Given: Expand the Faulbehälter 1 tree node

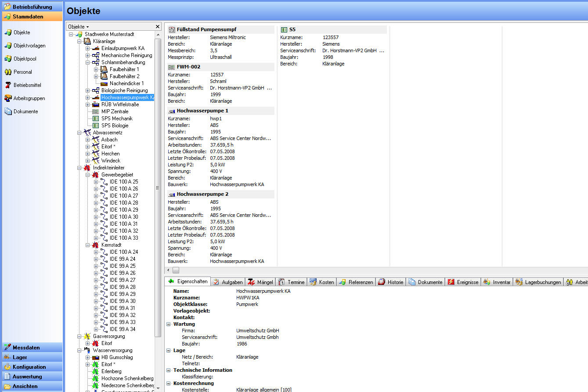Looking at the screenshot, I should click(x=96, y=69).
